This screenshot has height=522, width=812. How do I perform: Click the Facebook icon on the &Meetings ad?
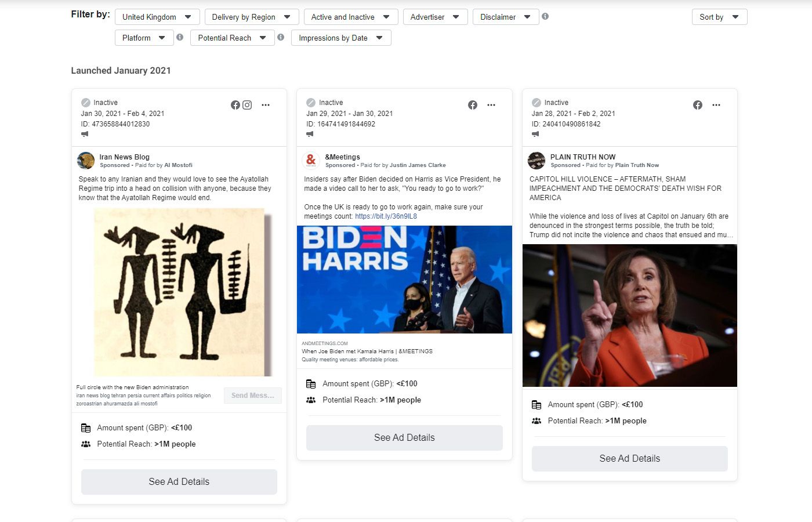tap(473, 105)
